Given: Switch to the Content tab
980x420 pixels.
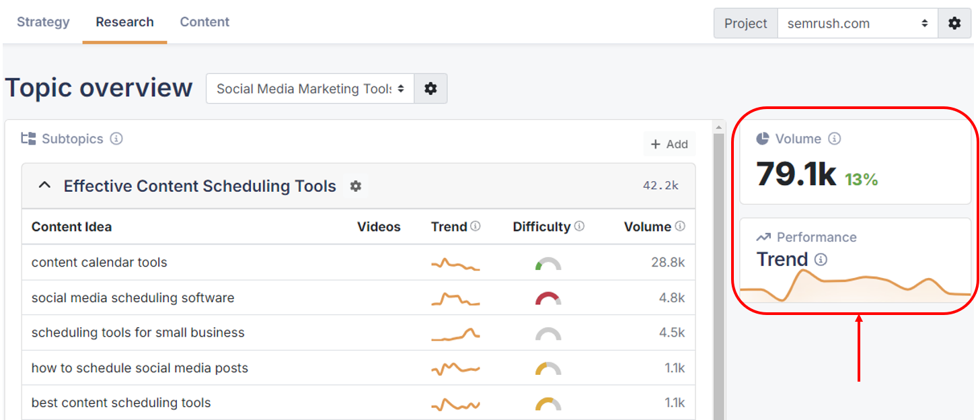Looking at the screenshot, I should point(204,22).
